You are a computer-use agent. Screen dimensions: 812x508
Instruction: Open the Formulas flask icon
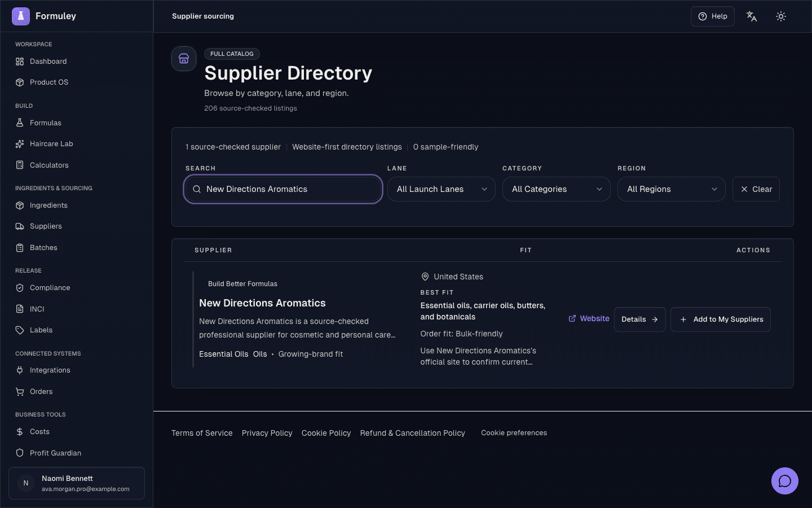click(20, 123)
